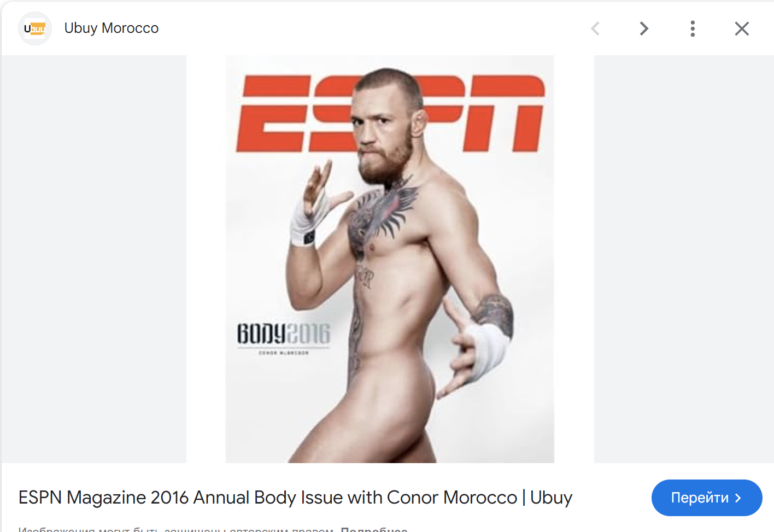Open the ESPN Magazine 2016 Annual Body Issue title
774x532 pixels.
click(295, 498)
